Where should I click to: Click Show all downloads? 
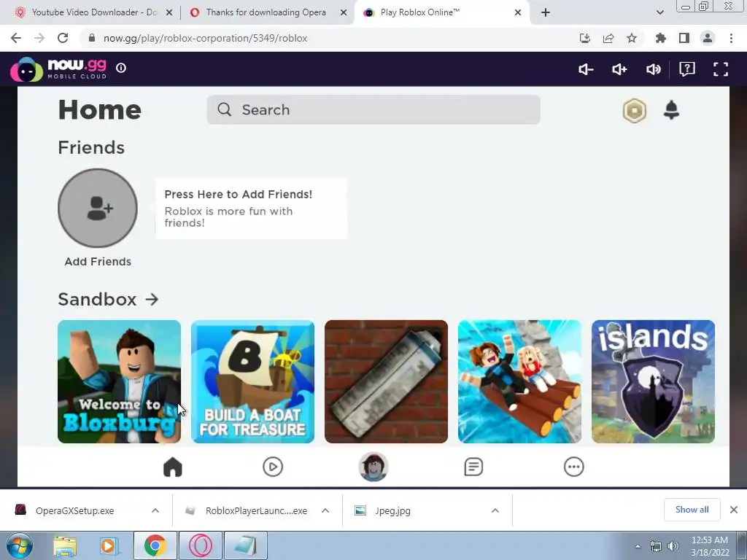tap(692, 510)
